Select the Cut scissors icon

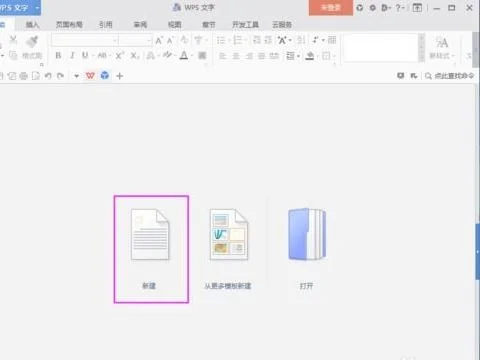click(13, 40)
